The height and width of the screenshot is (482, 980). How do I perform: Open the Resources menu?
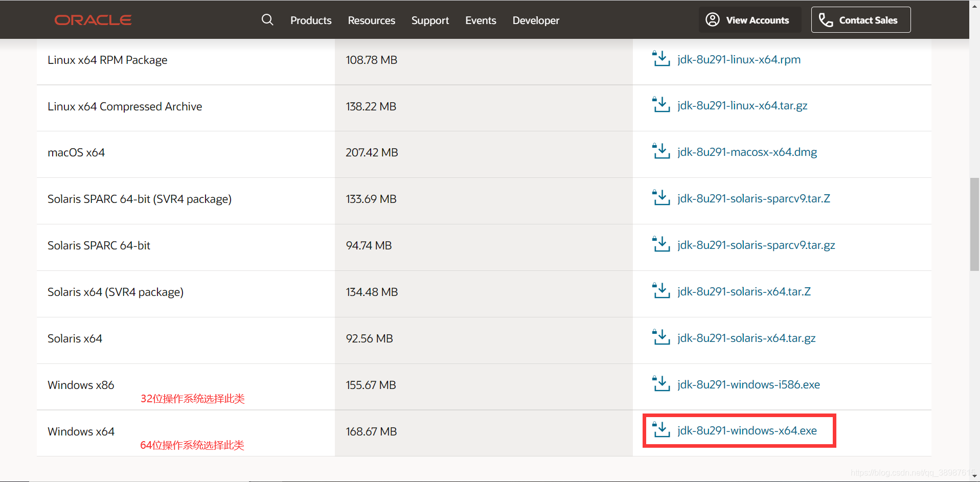[x=372, y=20]
